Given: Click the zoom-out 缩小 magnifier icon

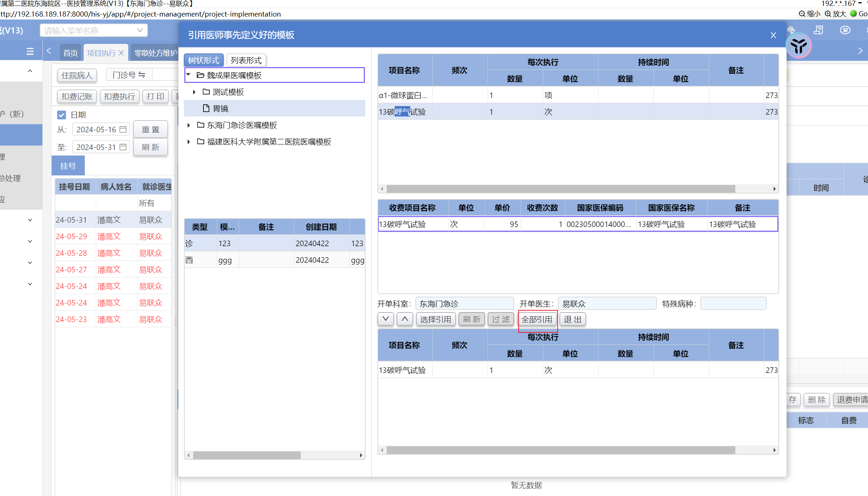Looking at the screenshot, I should point(802,14).
